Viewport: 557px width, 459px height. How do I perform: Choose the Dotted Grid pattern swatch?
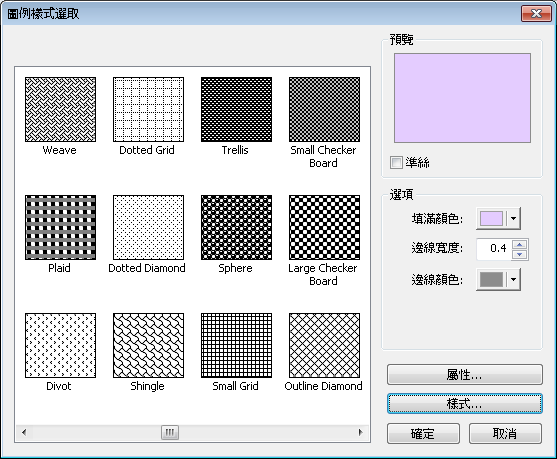[148, 109]
